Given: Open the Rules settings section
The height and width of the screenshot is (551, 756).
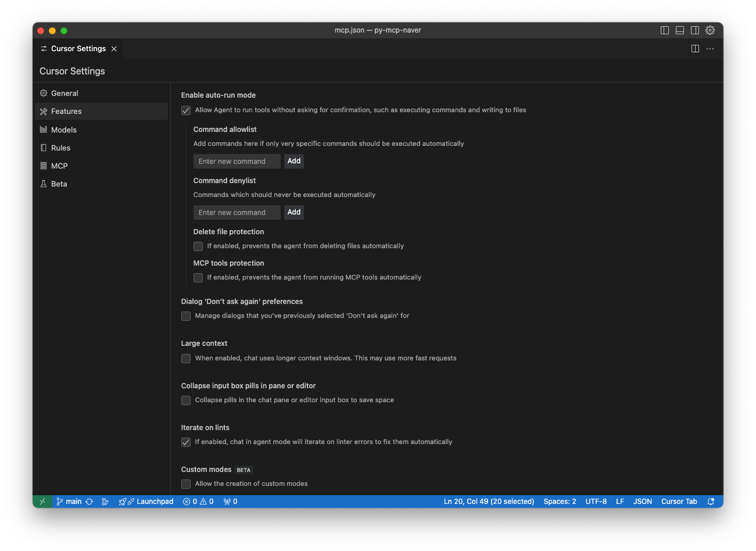Looking at the screenshot, I should [x=101, y=148].
